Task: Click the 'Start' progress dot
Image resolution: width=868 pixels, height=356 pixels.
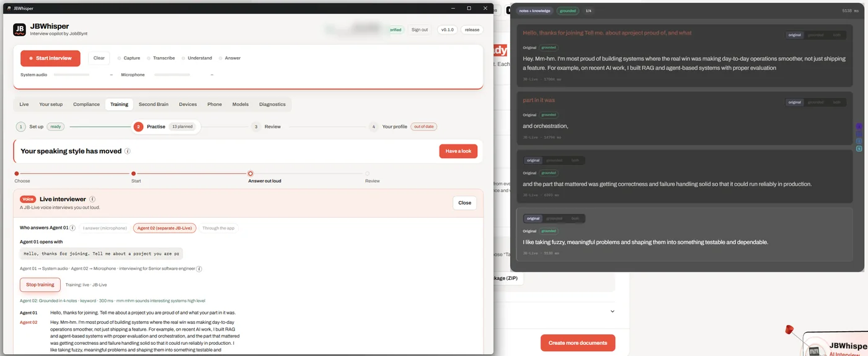Action: point(133,174)
